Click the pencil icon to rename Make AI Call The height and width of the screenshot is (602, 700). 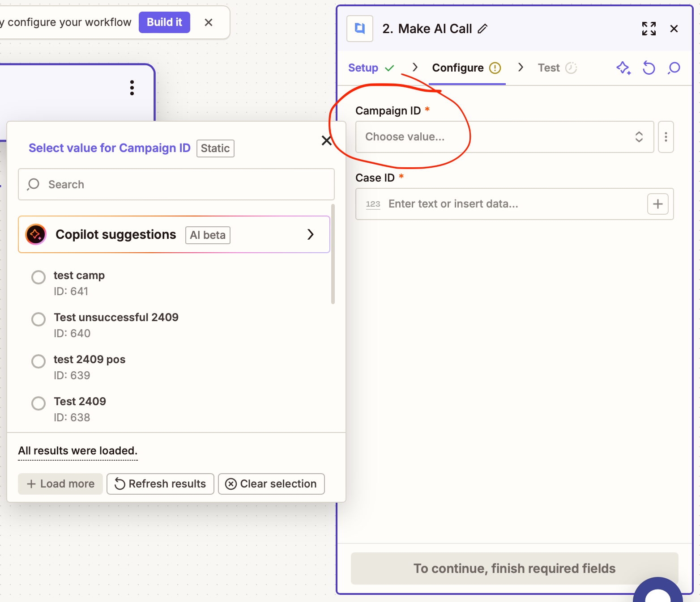pos(483,29)
